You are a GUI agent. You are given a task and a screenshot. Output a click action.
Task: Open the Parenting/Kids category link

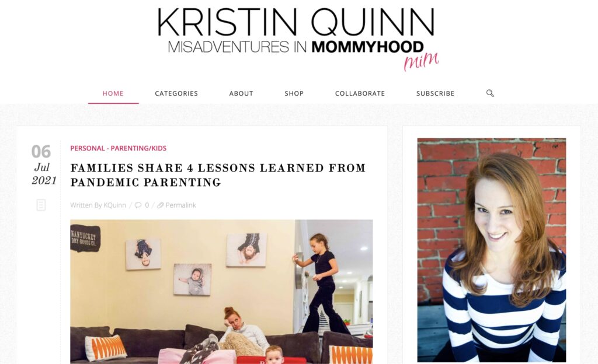pos(138,148)
